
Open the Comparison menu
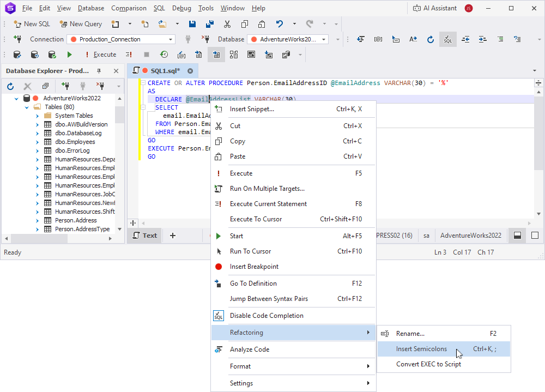point(129,8)
